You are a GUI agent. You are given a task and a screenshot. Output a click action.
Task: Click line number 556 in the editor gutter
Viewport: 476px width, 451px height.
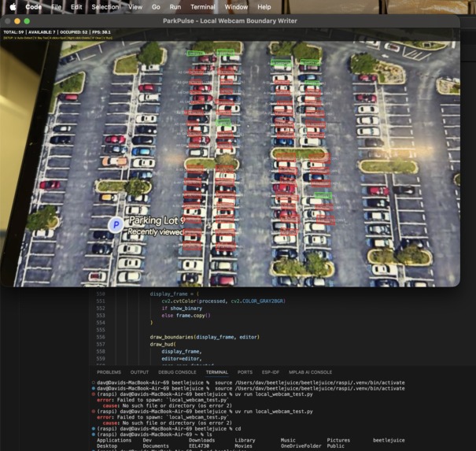click(x=101, y=337)
